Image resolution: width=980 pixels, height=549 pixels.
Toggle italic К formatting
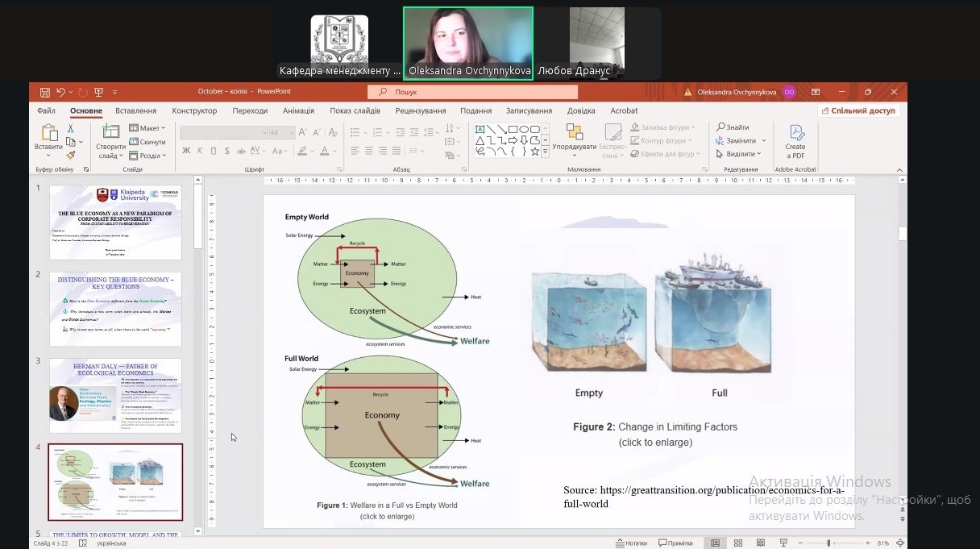click(x=200, y=151)
